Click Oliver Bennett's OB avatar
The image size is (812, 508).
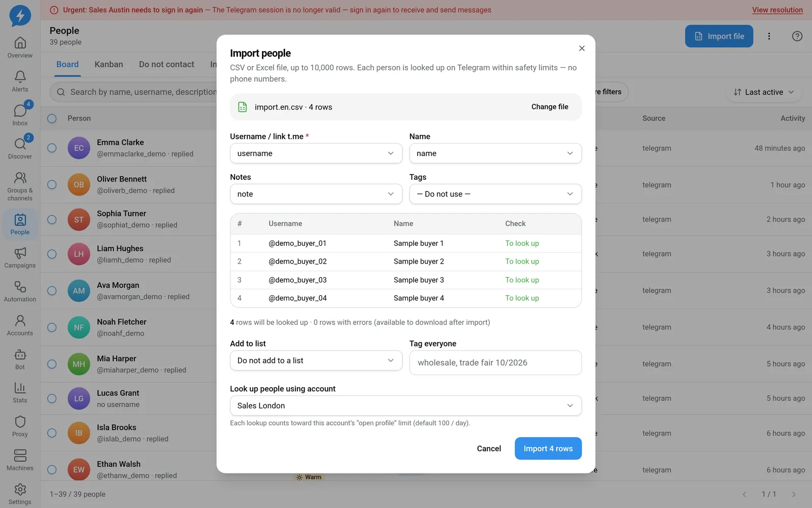point(79,185)
